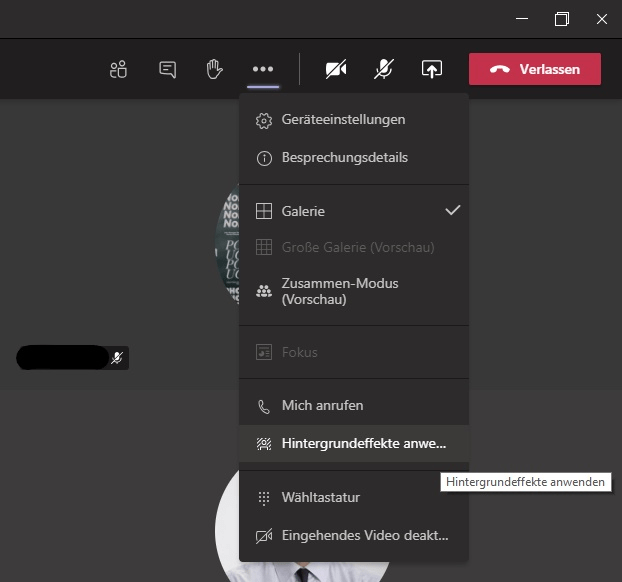Apply Hintergrundeffekte anwenden

pyautogui.click(x=354, y=444)
